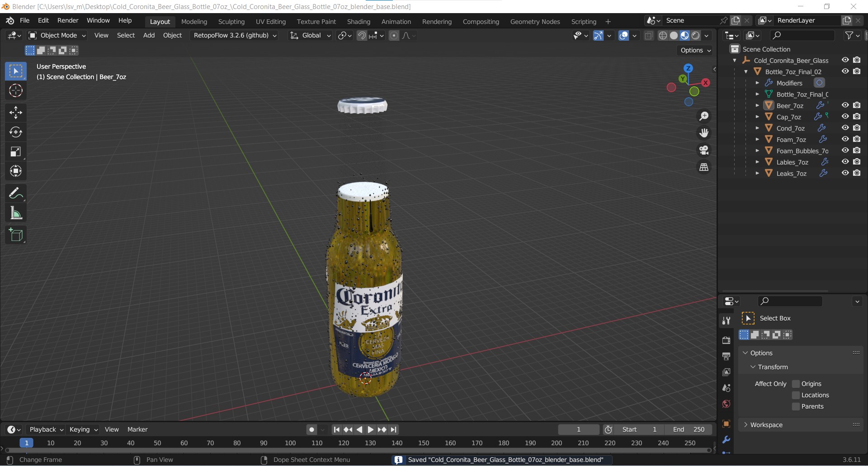Switch perspective/orthographic grid icon
Viewport: 868px width, 466px height.
pyautogui.click(x=704, y=167)
